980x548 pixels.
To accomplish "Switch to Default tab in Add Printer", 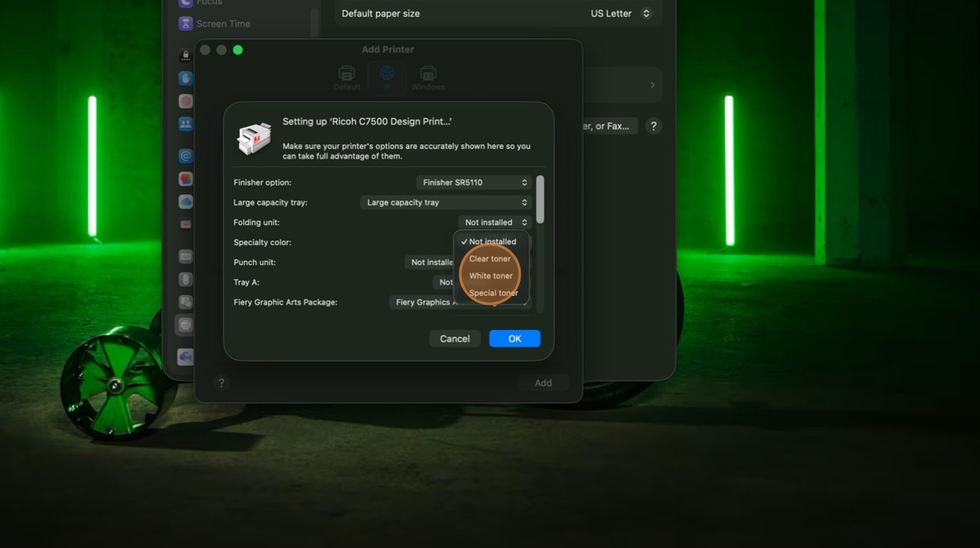I will tap(346, 78).
